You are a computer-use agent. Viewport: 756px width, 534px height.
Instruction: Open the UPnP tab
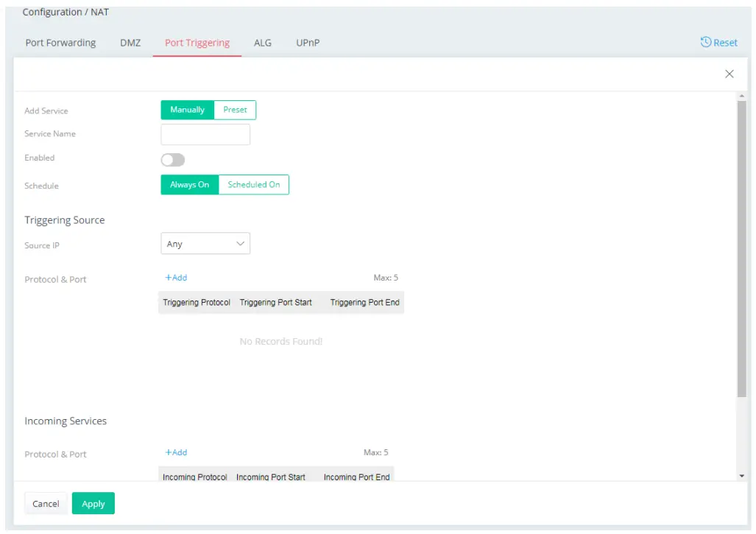[308, 43]
